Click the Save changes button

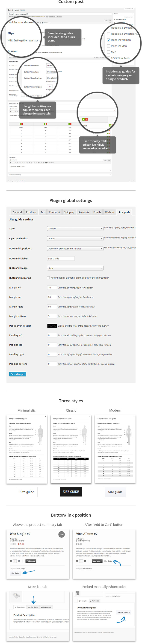point(18,374)
